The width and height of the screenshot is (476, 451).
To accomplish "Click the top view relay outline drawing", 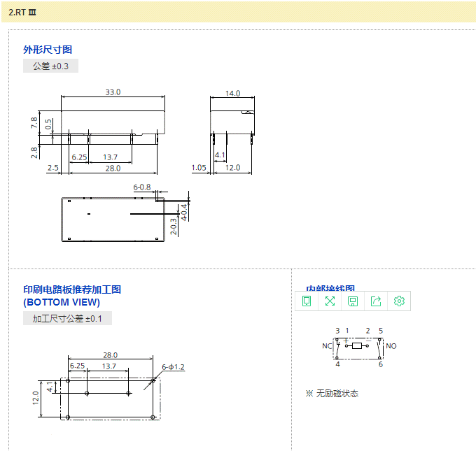I will point(113,218).
